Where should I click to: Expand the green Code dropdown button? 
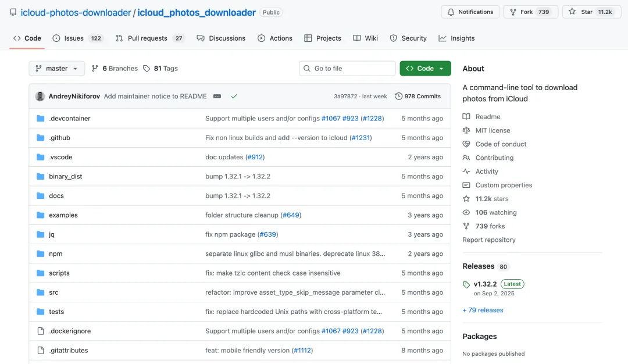click(x=425, y=69)
